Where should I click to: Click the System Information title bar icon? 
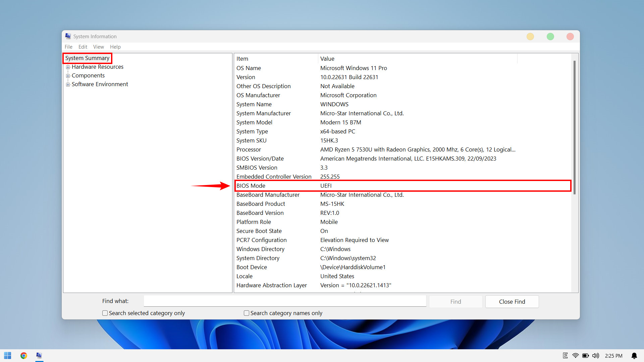coord(68,36)
